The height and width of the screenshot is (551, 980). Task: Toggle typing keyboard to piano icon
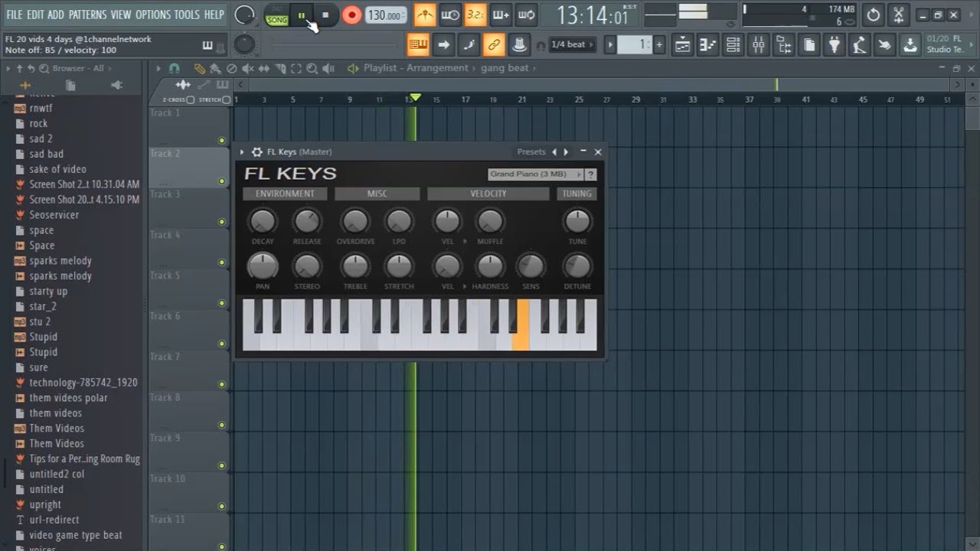418,44
